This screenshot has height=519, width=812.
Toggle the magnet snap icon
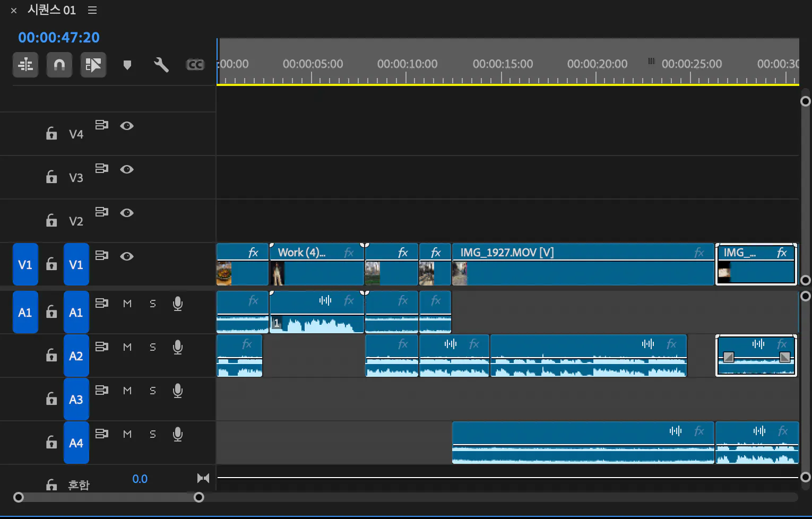click(x=59, y=65)
